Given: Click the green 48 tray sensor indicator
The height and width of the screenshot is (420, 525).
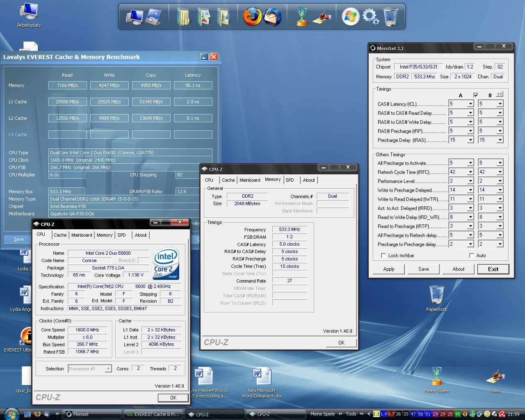Looking at the screenshot, I should pos(457,414).
